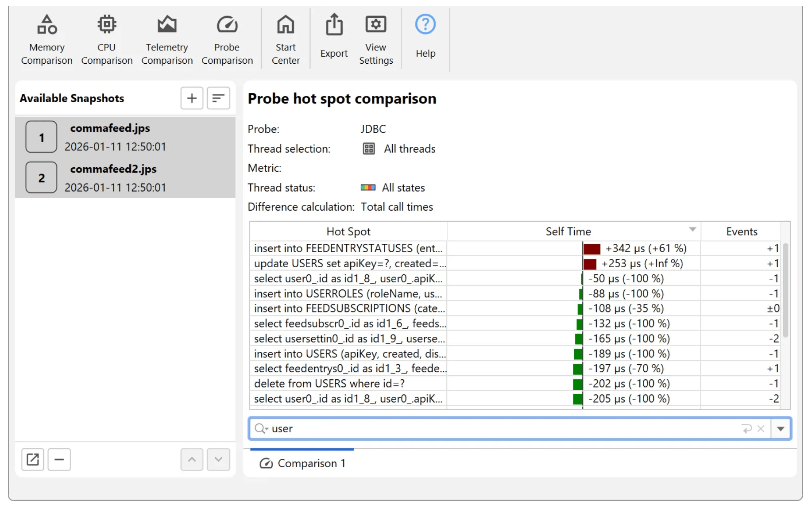Screen dimensions: 812x508
Task: Open Help from the toolbar
Action: tap(425, 36)
